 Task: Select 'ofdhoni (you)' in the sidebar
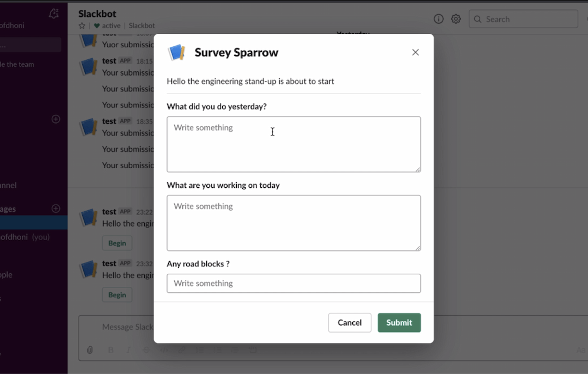tap(24, 237)
